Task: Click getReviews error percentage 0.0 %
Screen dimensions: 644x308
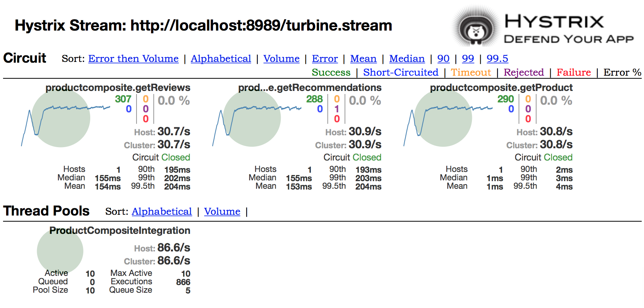Action: pos(174,101)
